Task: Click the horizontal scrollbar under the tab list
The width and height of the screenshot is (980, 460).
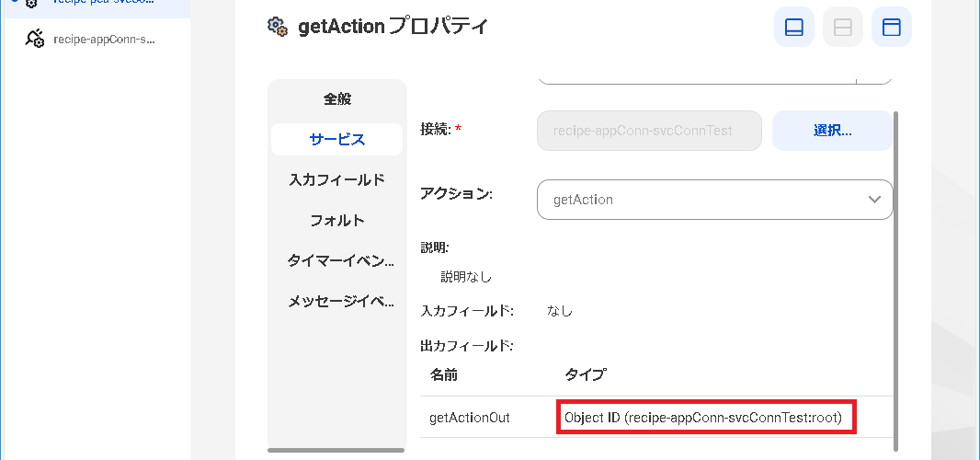Action: click(x=336, y=450)
